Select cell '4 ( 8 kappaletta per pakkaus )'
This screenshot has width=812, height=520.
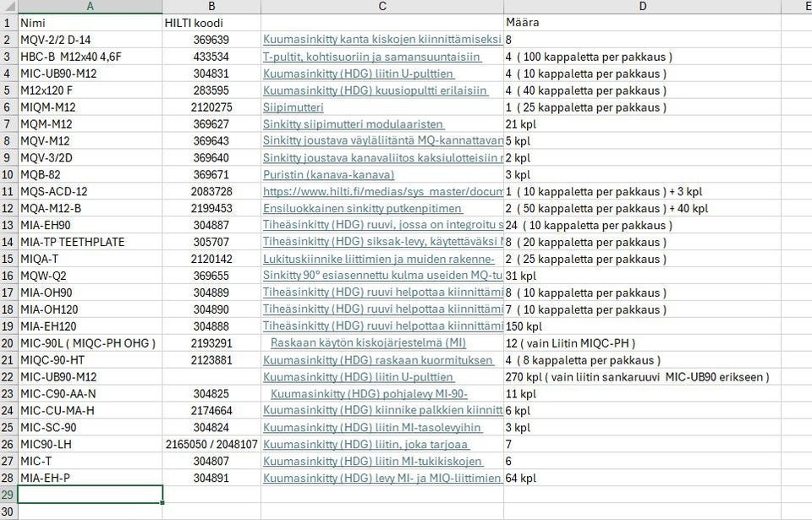642,360
